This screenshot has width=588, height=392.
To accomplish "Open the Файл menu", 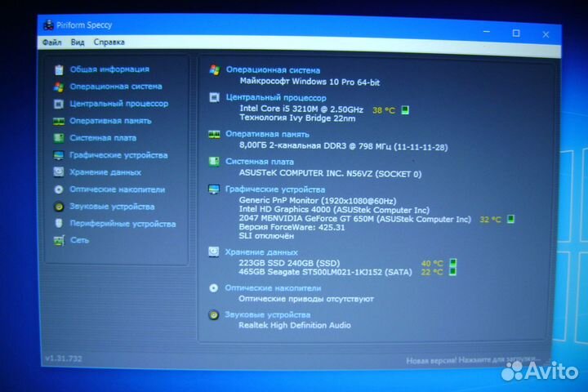I will [51, 42].
